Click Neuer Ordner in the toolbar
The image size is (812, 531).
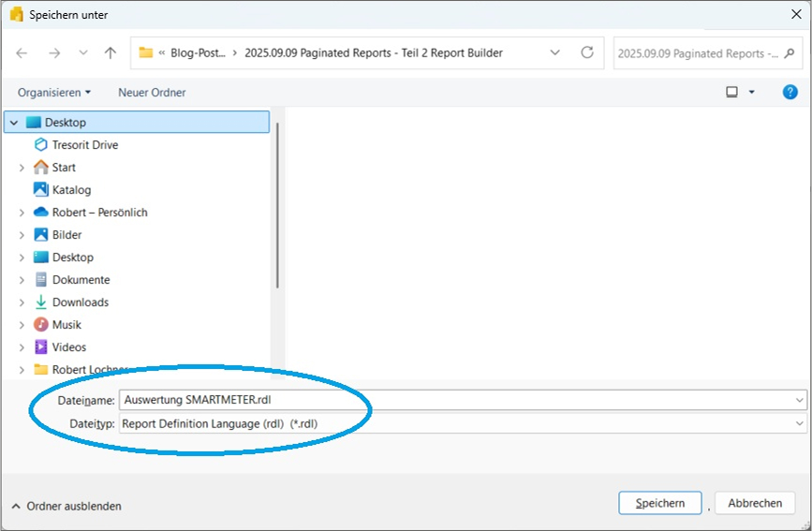[152, 93]
